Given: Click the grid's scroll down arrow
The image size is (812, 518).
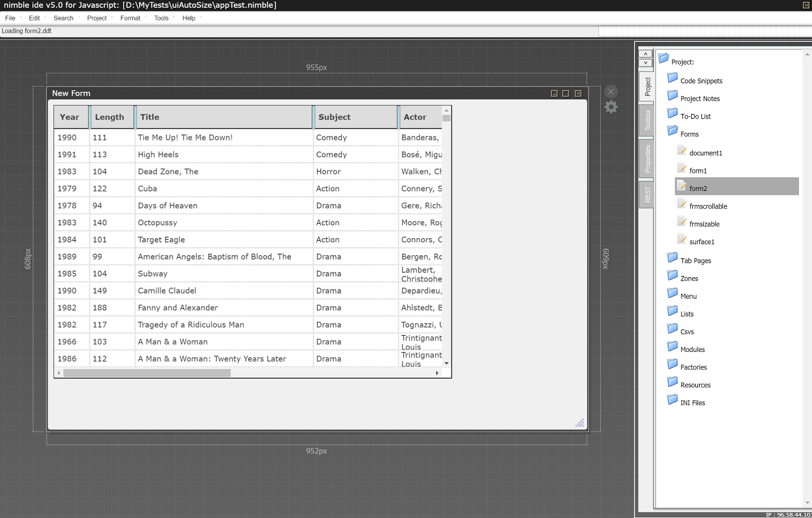Looking at the screenshot, I should coord(447,363).
